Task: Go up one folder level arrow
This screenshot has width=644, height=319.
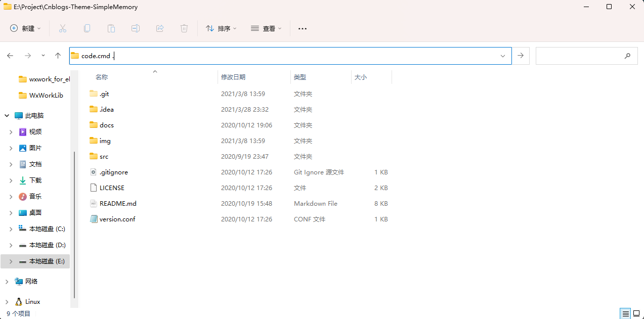Action: (x=58, y=56)
